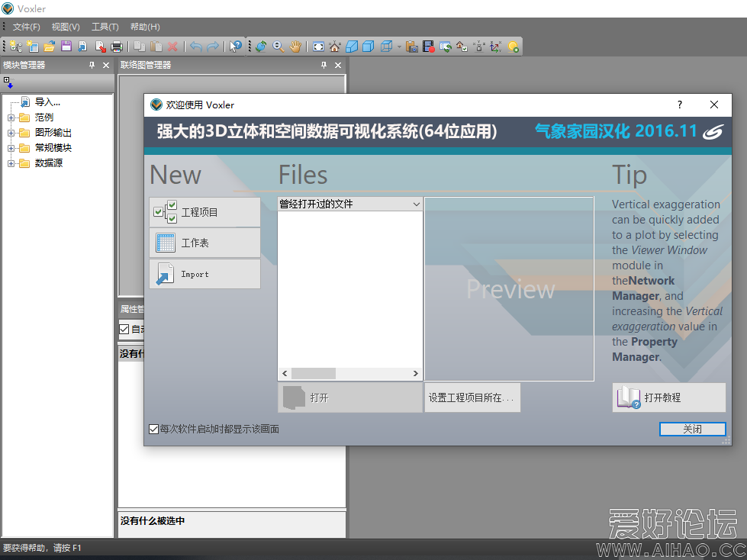Expand the 范例 tree folder
Image resolution: width=747 pixels, height=560 pixels.
tap(11, 117)
